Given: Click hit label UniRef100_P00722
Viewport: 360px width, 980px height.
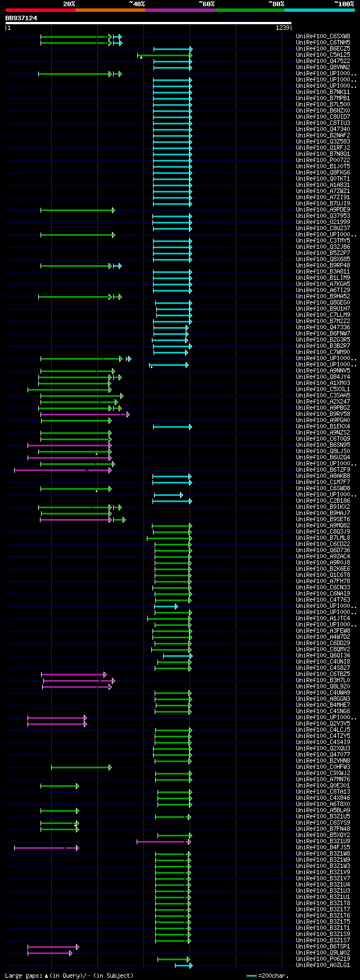Looking at the screenshot, I should [x=323, y=160].
